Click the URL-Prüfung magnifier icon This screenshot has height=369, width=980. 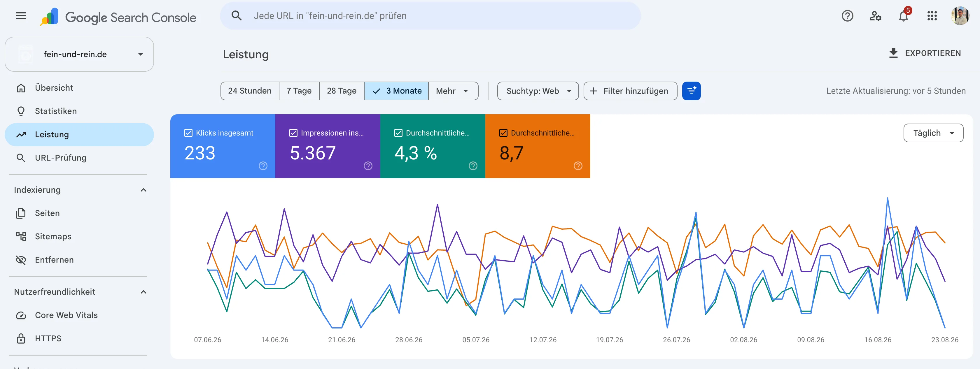[21, 158]
